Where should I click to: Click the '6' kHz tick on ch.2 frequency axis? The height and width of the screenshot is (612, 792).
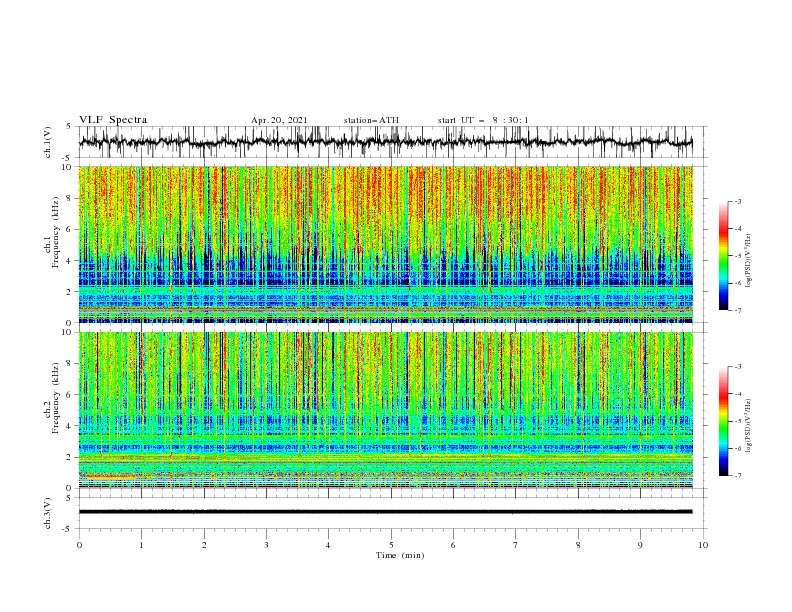point(69,395)
